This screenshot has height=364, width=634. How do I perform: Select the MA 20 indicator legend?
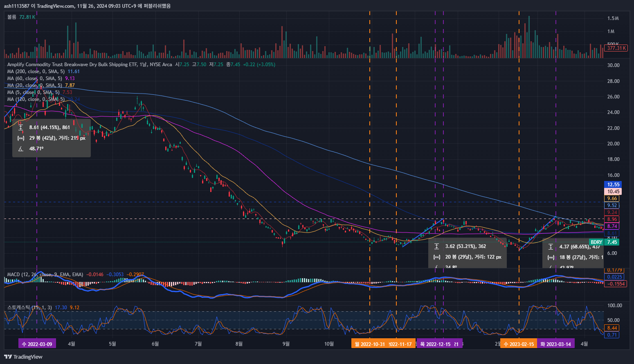click(34, 85)
